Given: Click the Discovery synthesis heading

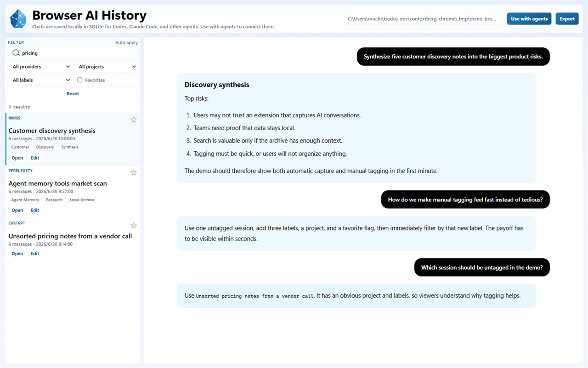Looking at the screenshot, I should coord(217,85).
